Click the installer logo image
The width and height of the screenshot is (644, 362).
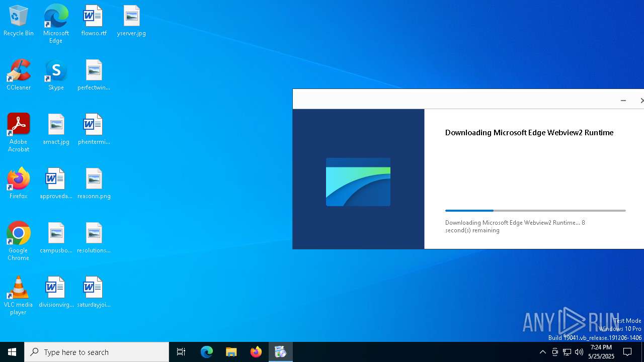(358, 182)
